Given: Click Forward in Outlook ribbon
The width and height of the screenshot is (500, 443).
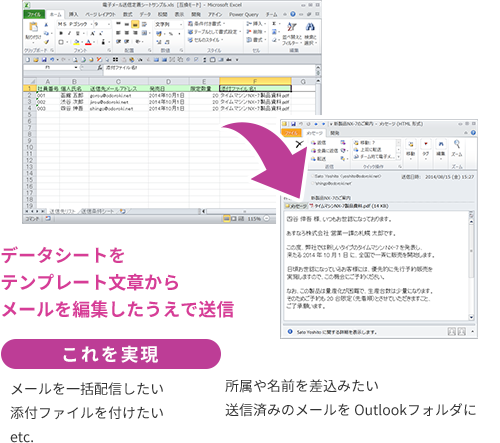Looking at the screenshot, I should coord(318,159).
